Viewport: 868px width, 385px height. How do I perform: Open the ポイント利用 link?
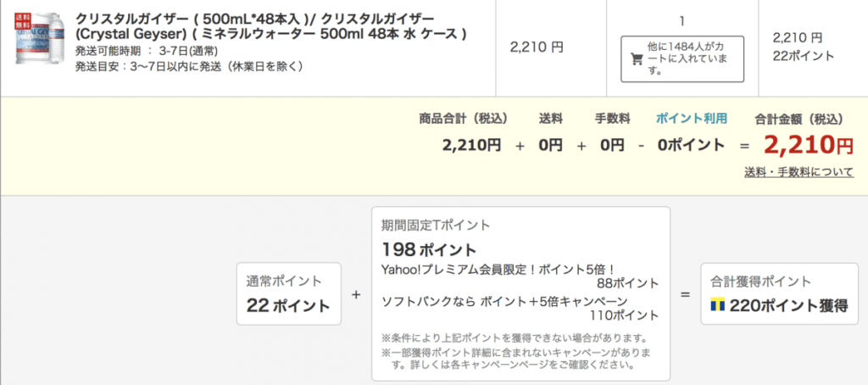tap(692, 119)
